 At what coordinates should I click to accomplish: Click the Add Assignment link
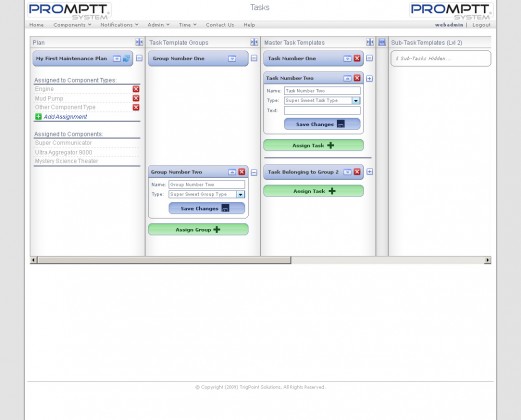pyautogui.click(x=65, y=117)
